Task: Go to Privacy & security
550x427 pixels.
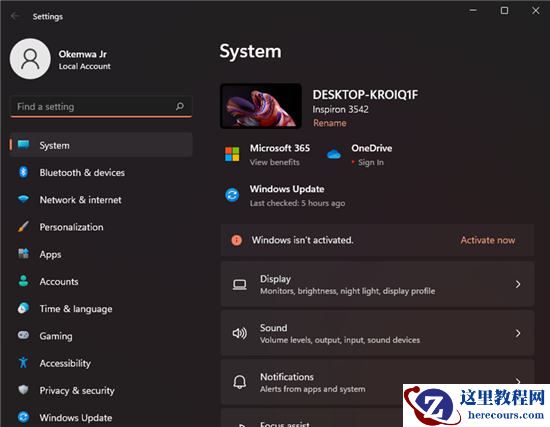Action: (x=101, y=390)
